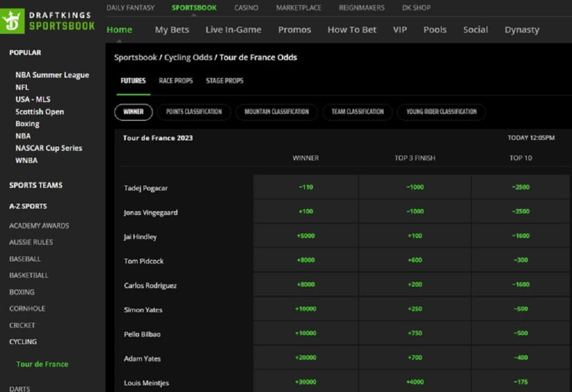Open How To Bet guide
This screenshot has height=392, width=572.
[x=352, y=29]
